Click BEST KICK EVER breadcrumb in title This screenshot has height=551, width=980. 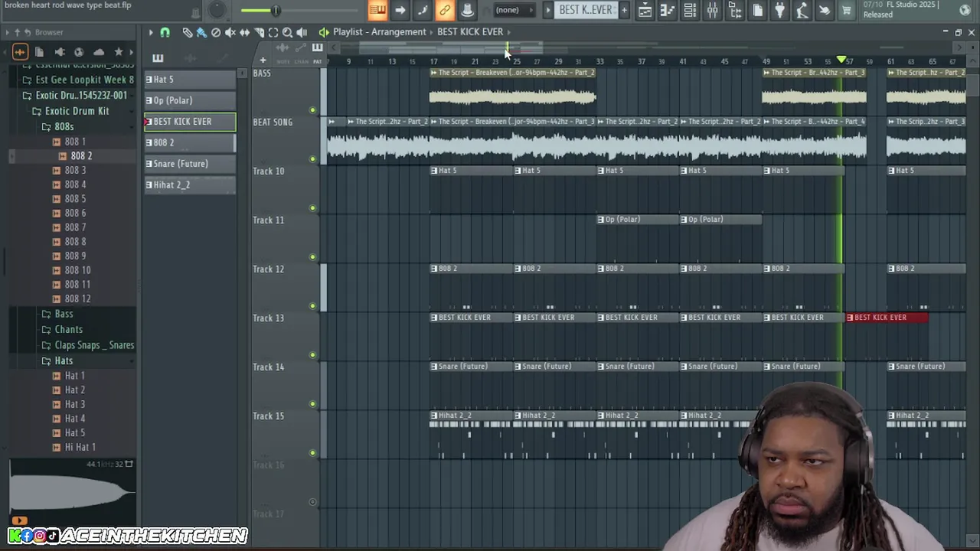(470, 32)
